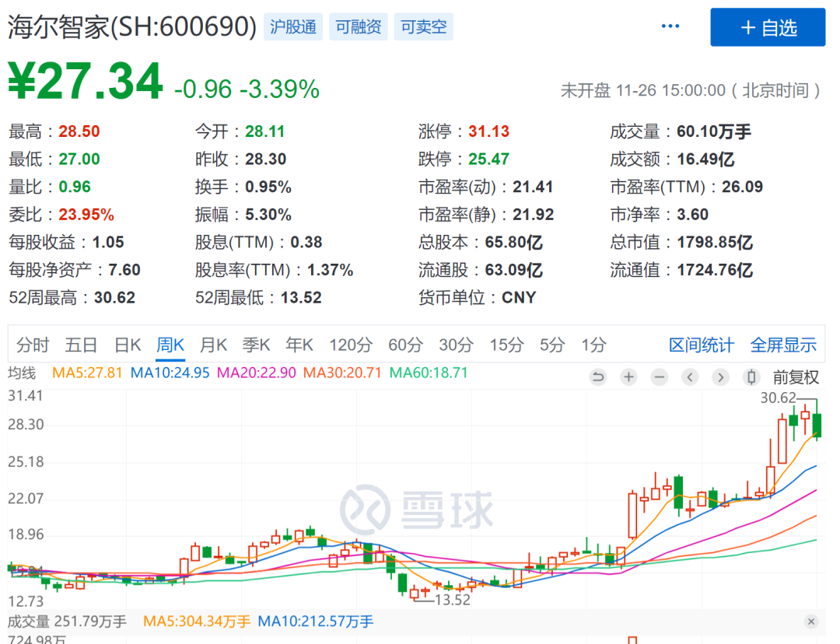Reset the chart view with the undo icon

(x=598, y=376)
